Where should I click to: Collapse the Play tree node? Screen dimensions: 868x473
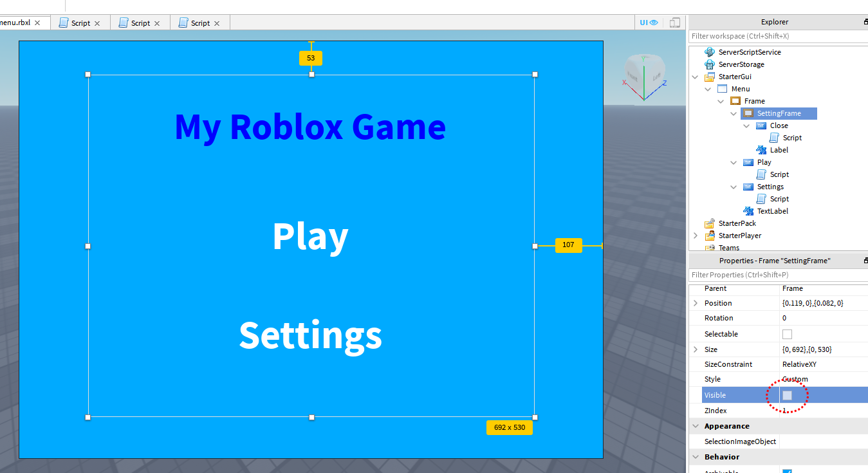coord(734,162)
